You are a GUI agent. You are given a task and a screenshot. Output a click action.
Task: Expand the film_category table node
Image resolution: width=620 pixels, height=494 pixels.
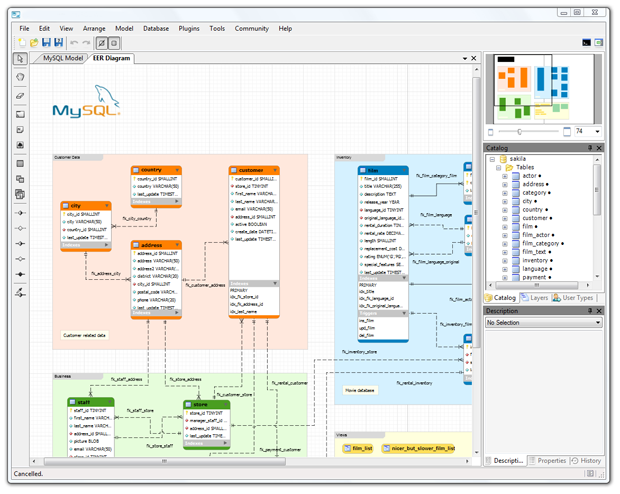pyautogui.click(x=505, y=244)
